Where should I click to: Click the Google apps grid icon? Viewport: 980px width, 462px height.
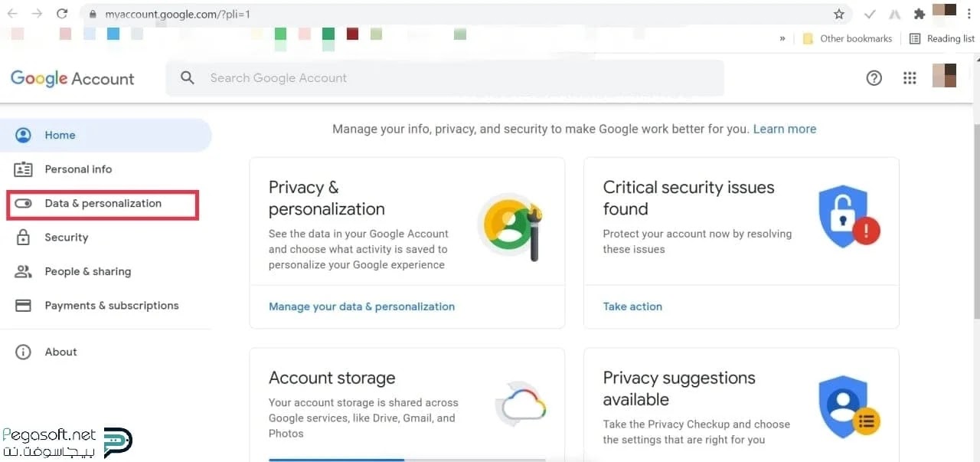[910, 78]
